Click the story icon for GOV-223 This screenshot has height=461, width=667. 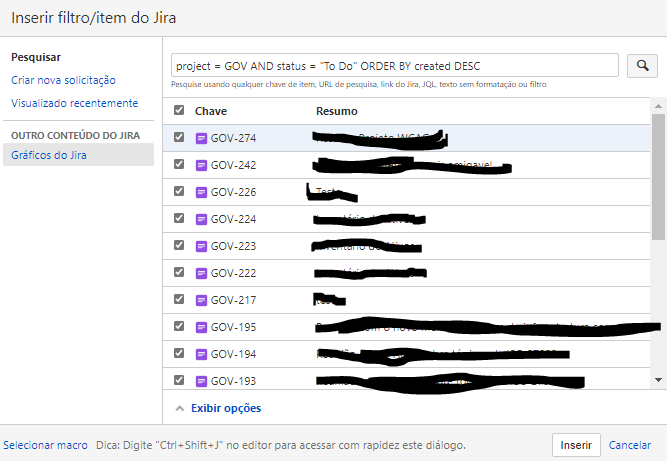[201, 246]
